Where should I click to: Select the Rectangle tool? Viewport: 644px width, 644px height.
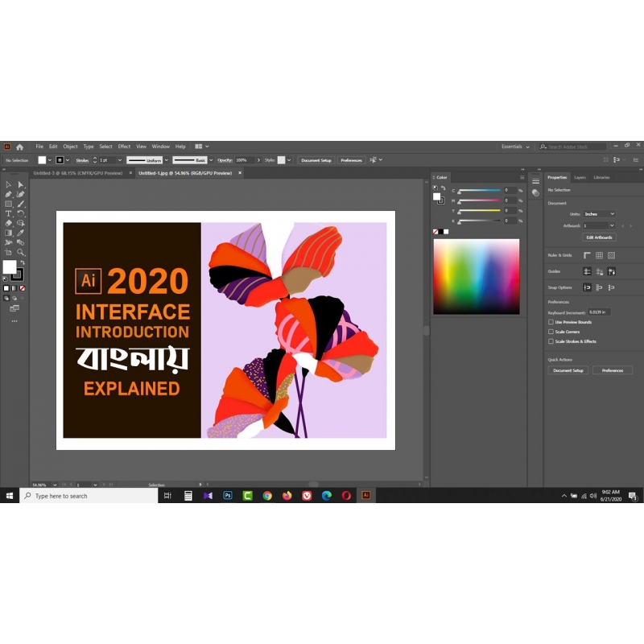coord(8,204)
